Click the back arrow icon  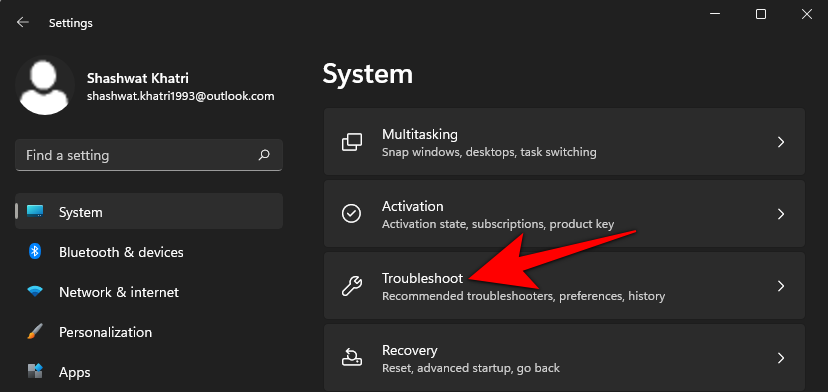(22, 22)
